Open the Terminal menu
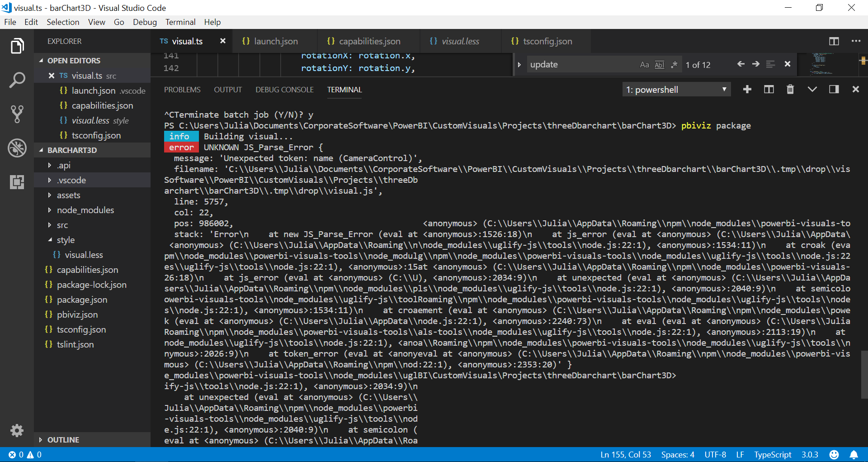 [x=180, y=22]
